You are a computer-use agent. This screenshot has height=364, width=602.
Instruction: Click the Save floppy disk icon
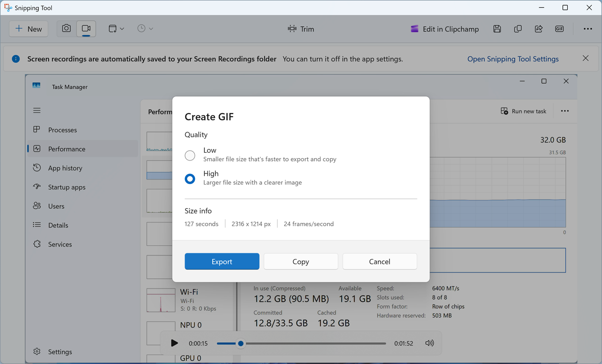click(497, 29)
